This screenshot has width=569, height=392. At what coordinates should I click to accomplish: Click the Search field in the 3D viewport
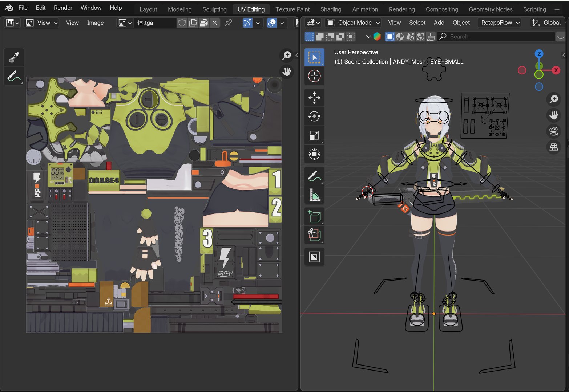tap(496, 36)
